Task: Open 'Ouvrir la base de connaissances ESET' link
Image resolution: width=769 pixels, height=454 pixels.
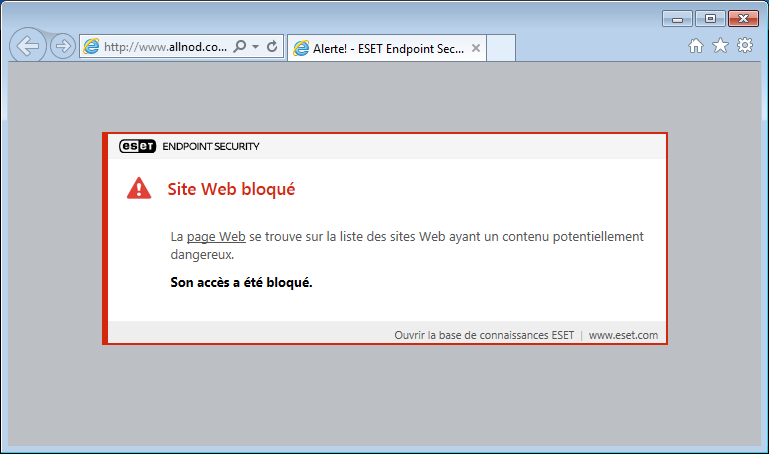Action: (x=484, y=335)
